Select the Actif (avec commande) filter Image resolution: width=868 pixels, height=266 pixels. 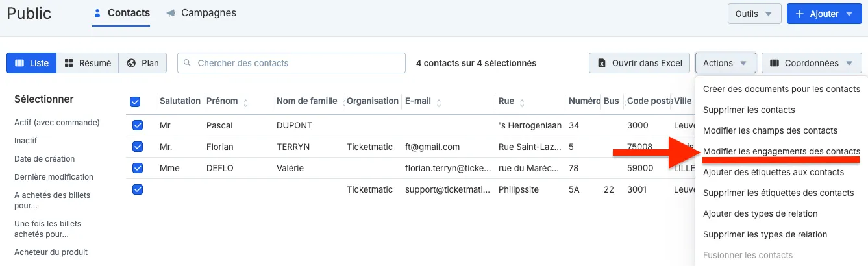click(57, 122)
